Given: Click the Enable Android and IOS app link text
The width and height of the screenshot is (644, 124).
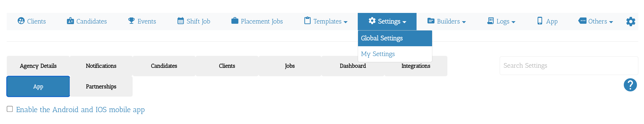Looking at the screenshot, I should coord(80,110).
